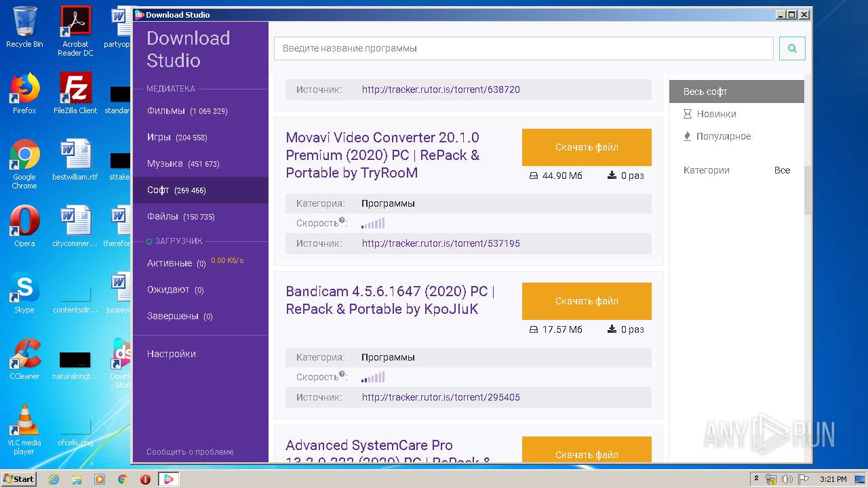The image size is (868, 488).
Task: Open the Start menu
Action: (x=18, y=479)
